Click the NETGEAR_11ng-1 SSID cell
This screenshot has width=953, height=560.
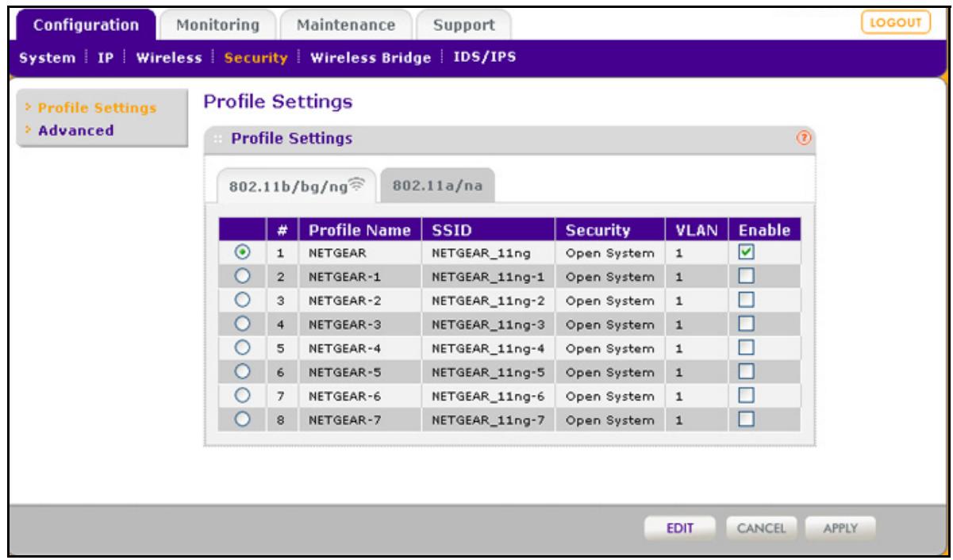click(x=489, y=275)
